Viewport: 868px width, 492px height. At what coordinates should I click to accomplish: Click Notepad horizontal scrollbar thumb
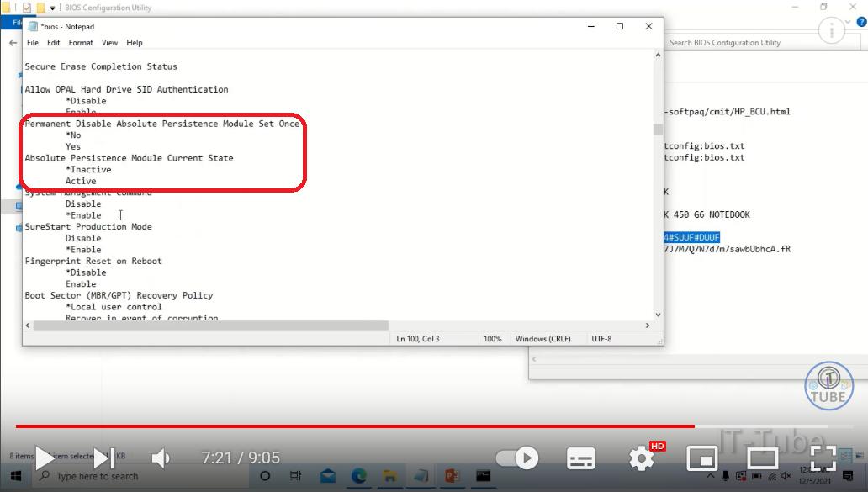point(211,325)
